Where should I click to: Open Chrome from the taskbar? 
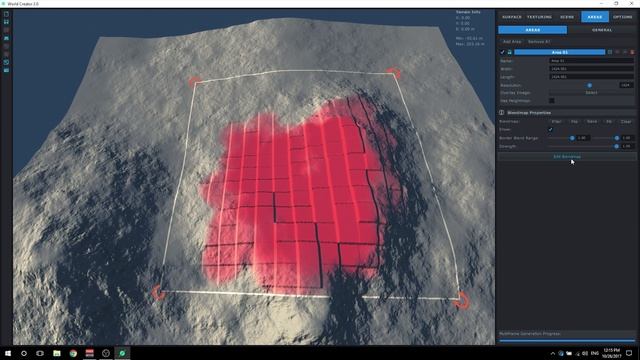73,353
